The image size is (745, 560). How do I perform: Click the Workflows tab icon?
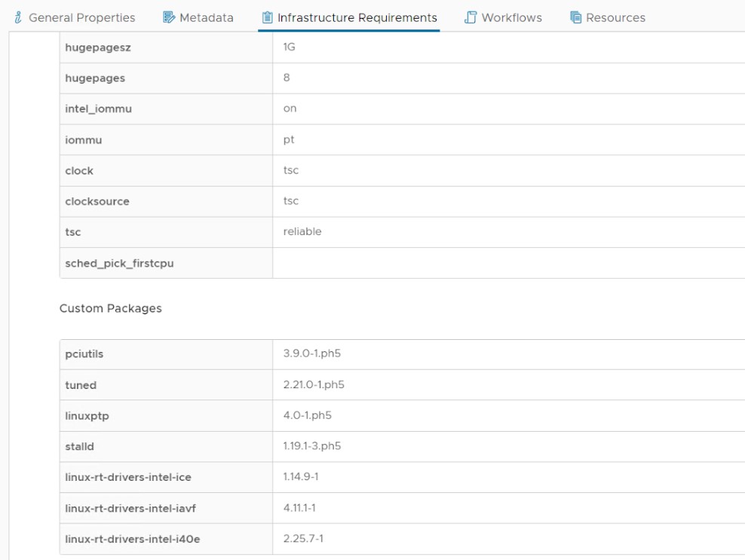point(471,17)
